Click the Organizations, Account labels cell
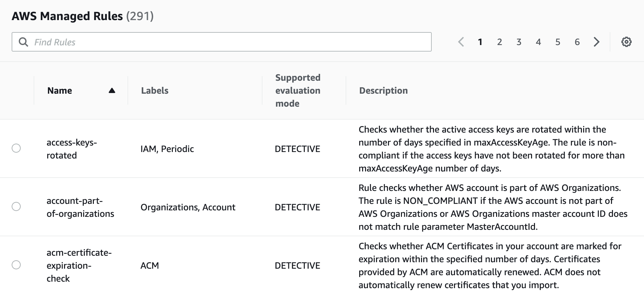The image size is (644, 293). tap(188, 207)
